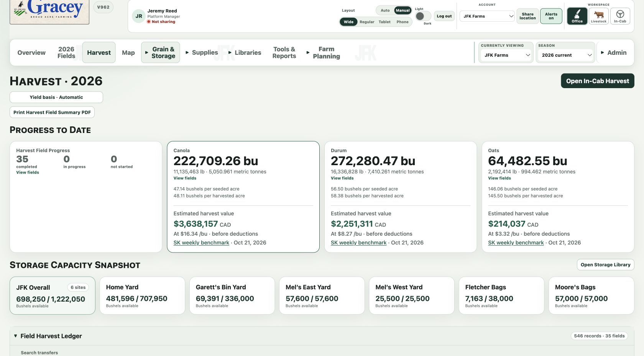Image resolution: width=644 pixels, height=356 pixels.
Task: Expand the Grain & Storage menu
Action: point(160,52)
